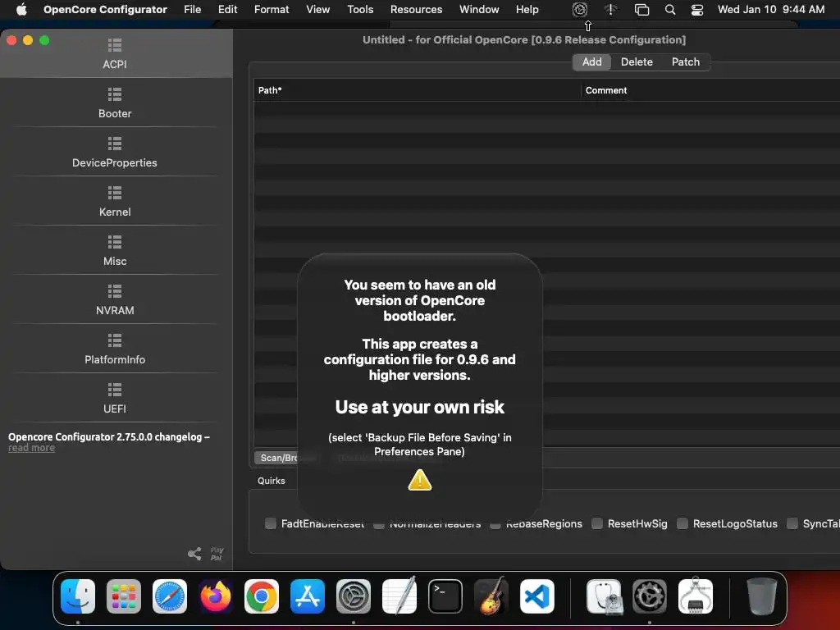
Task: Enable the FadtEnableReset quirk checkbox
Action: [x=271, y=523]
